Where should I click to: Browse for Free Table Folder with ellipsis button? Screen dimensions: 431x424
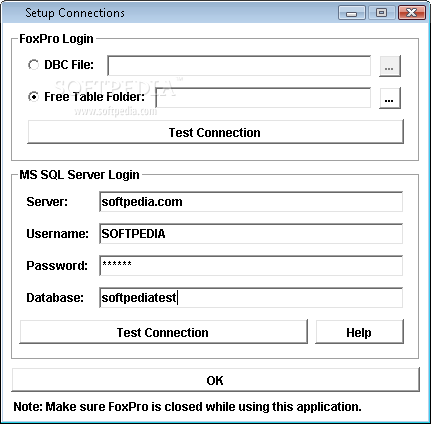(x=390, y=98)
